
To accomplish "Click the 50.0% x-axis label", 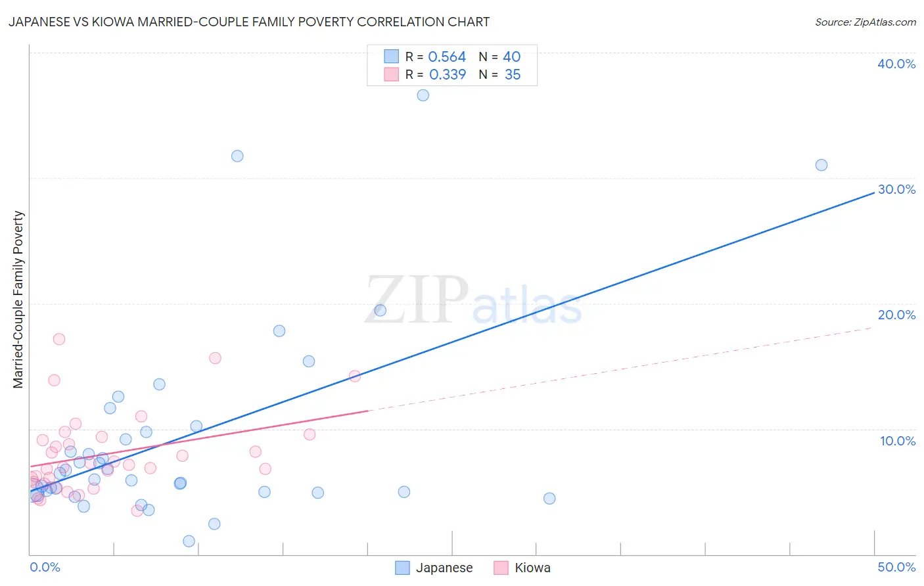I will point(896,567).
